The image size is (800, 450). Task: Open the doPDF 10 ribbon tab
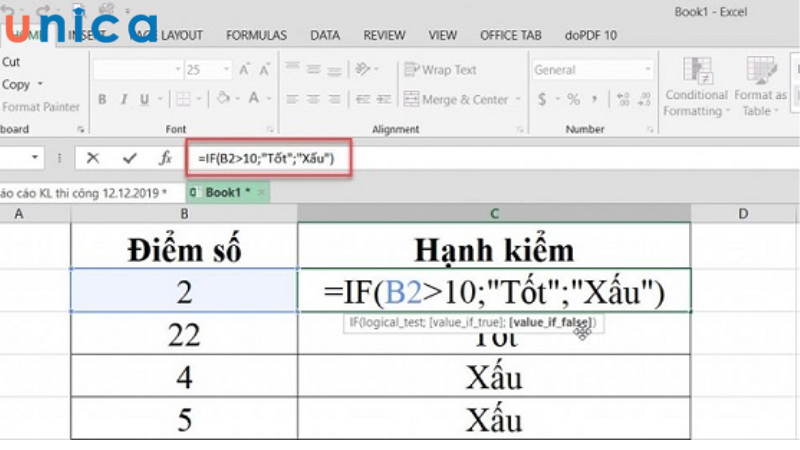[591, 35]
